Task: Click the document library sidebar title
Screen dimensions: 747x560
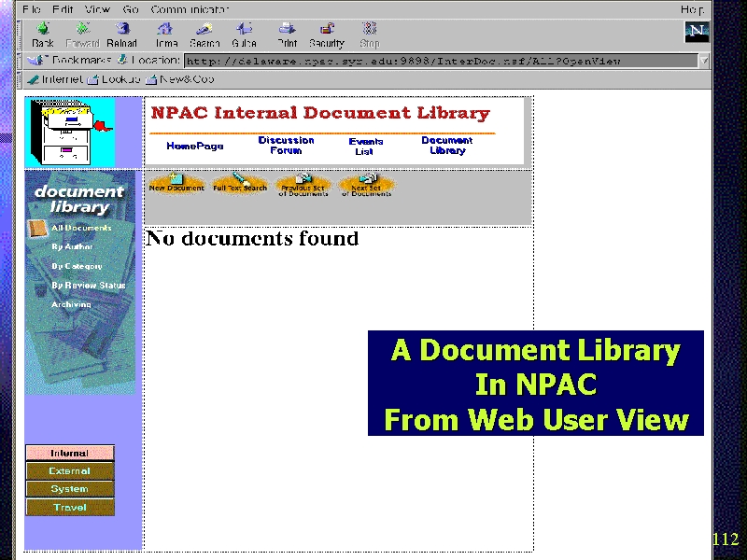Action: coord(79,199)
